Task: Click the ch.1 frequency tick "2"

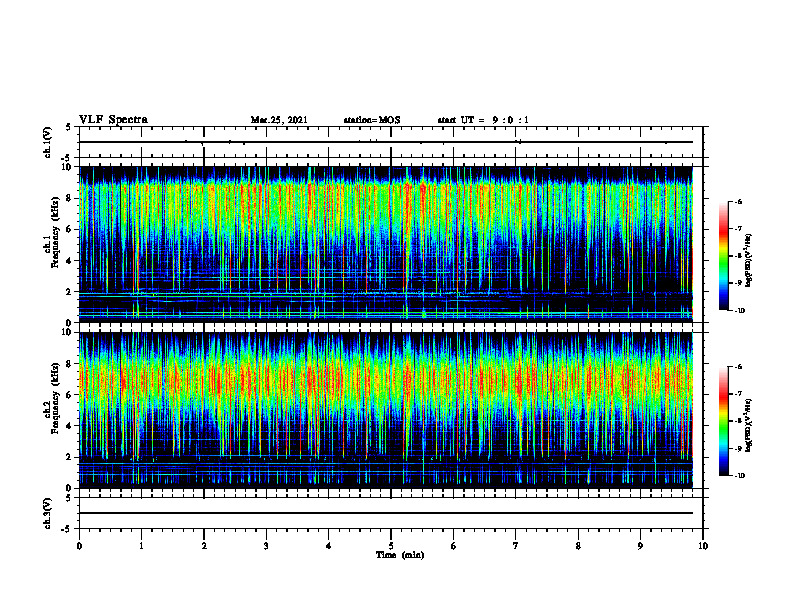Action: coord(69,291)
